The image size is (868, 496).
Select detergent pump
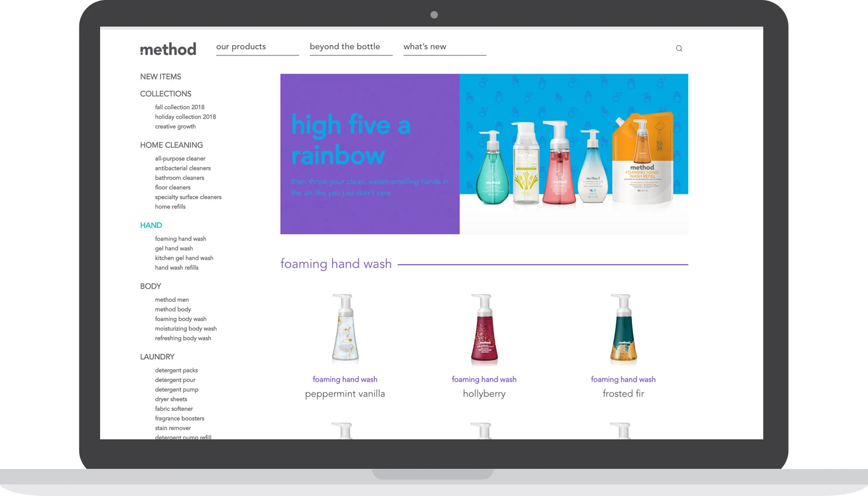[x=176, y=390]
